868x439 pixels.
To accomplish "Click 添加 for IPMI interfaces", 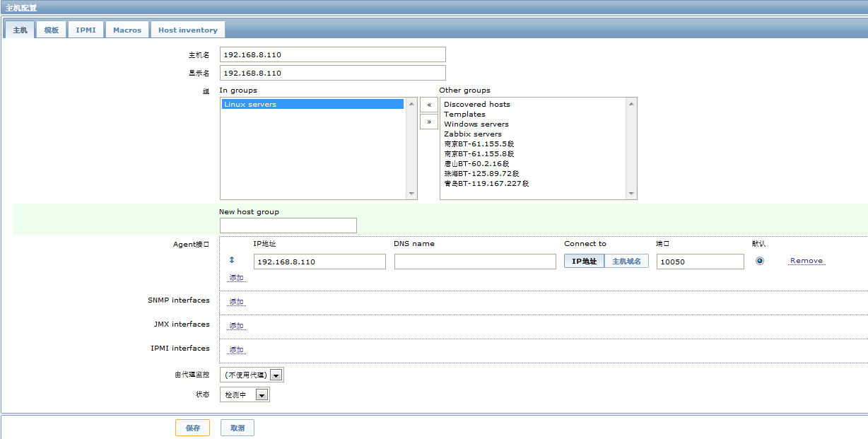I will (x=236, y=350).
